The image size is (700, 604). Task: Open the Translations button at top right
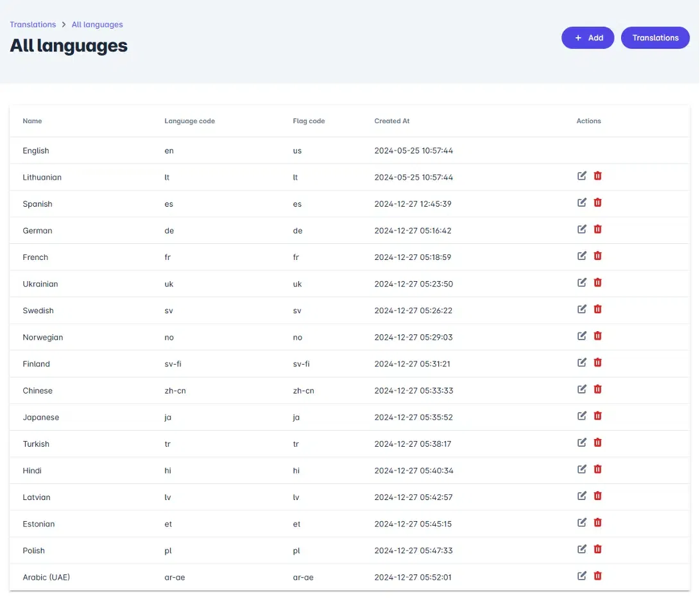coord(655,38)
